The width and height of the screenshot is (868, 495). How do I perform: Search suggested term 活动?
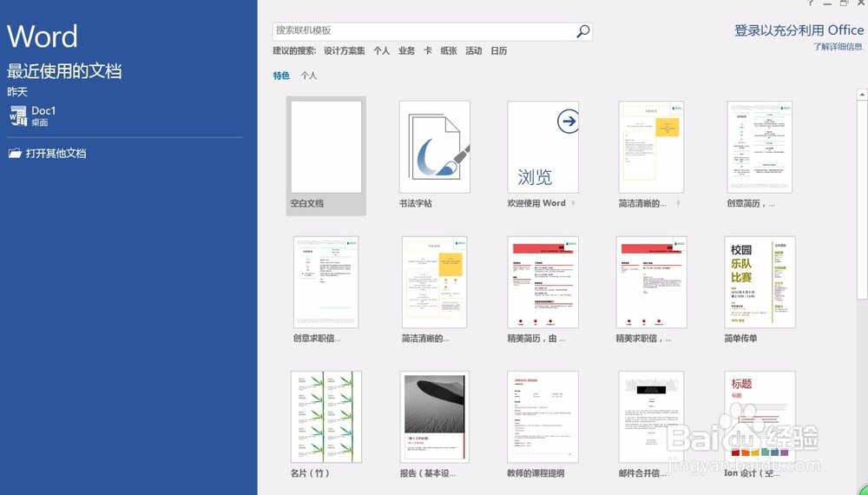[473, 51]
